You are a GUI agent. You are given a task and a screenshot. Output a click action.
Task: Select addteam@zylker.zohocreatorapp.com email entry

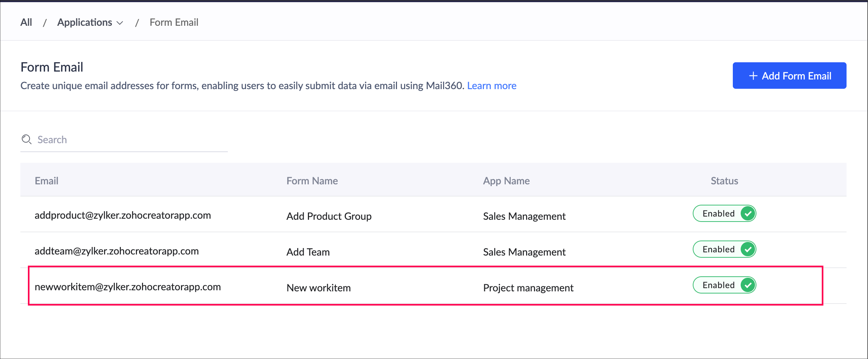(117, 251)
